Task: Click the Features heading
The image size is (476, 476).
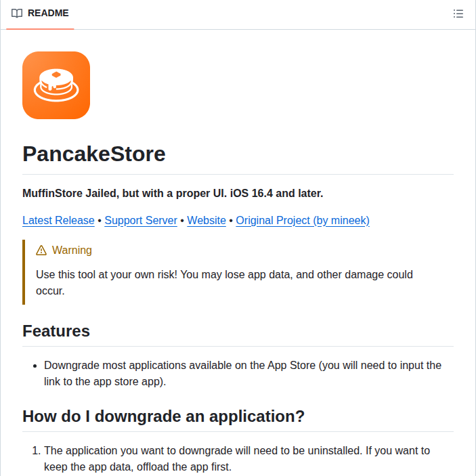Action: click(56, 331)
